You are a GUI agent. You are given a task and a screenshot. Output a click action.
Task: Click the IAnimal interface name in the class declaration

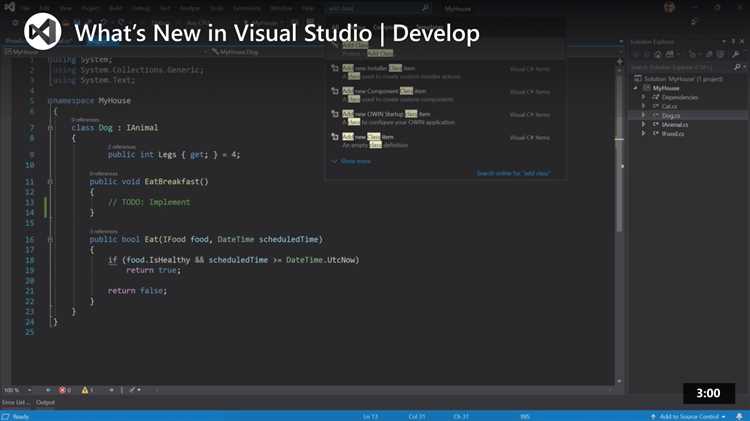tap(142, 128)
